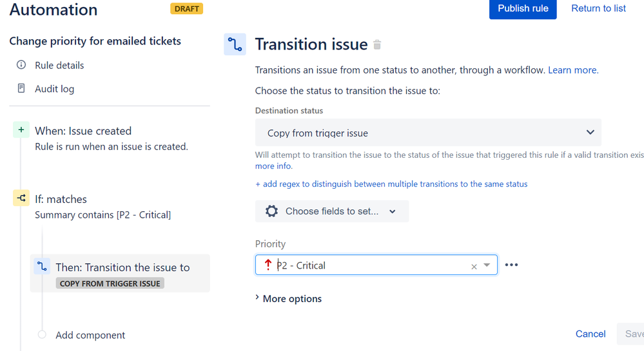
Task: Click Publish rule button
Action: 523,8
